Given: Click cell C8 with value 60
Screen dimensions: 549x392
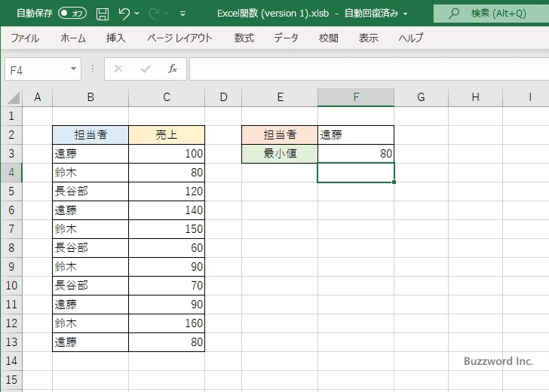Looking at the screenshot, I should 167,248.
